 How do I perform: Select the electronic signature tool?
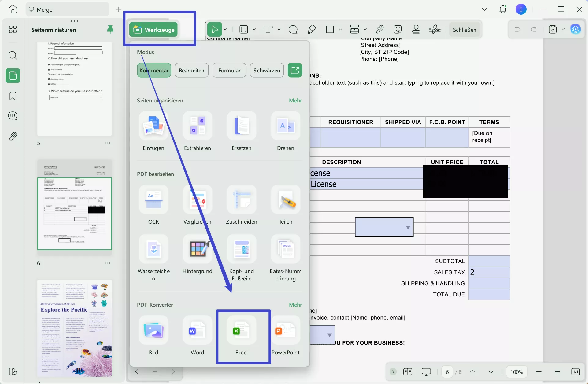pos(435,29)
